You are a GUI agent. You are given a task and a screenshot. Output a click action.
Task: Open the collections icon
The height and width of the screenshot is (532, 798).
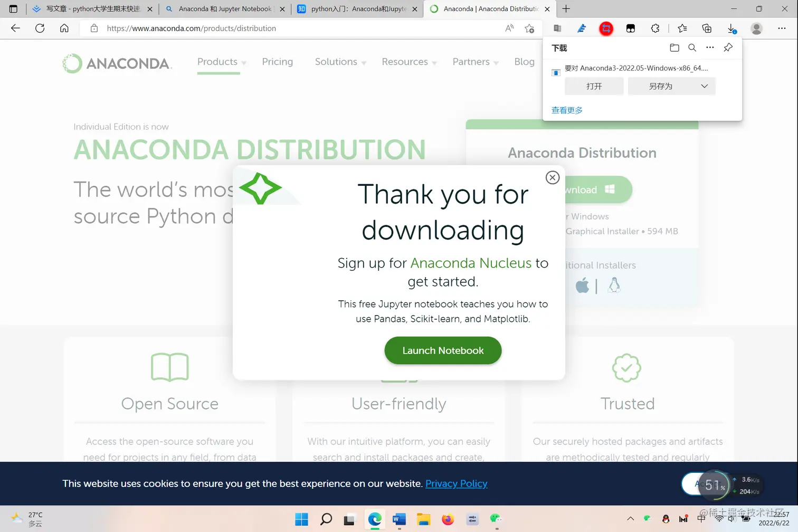point(707,28)
